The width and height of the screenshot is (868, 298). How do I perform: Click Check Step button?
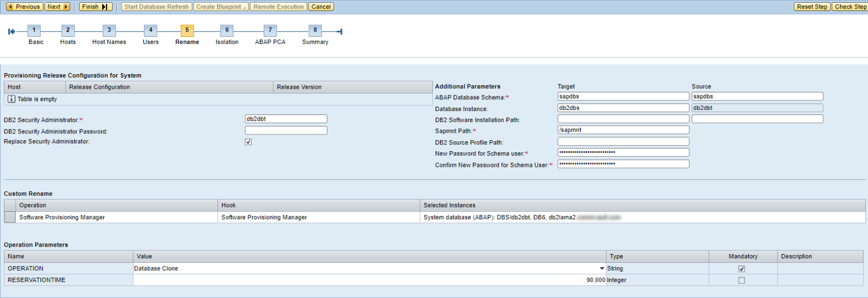click(850, 7)
